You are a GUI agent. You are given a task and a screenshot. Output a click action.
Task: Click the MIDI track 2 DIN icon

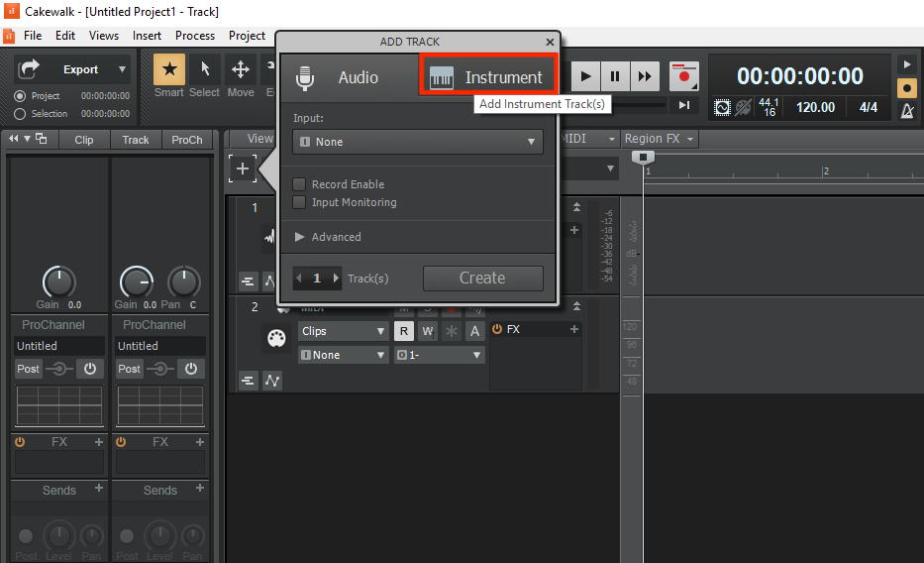(x=276, y=338)
